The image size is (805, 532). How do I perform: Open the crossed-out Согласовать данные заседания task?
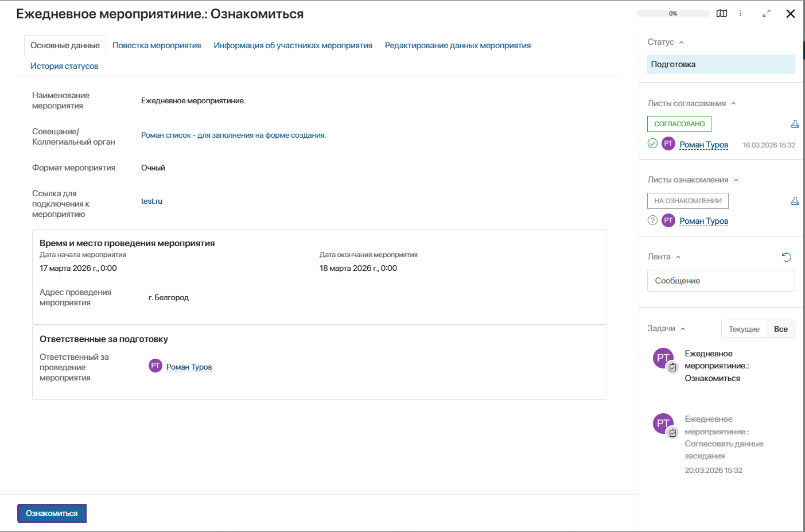724,437
